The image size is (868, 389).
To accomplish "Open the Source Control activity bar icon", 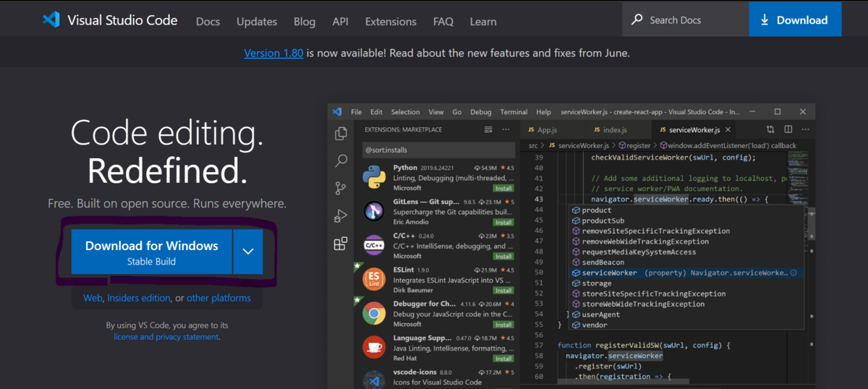I will click(341, 189).
